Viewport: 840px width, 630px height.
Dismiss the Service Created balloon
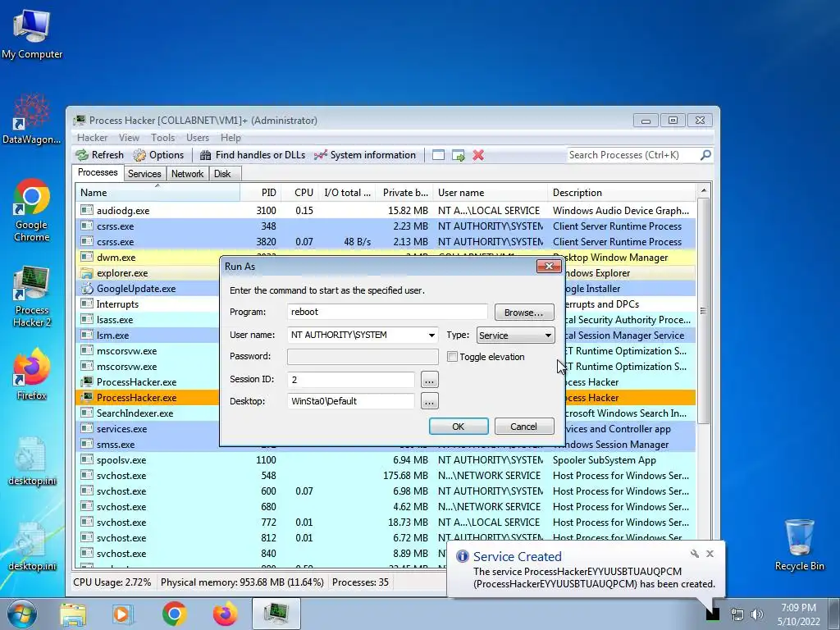coord(710,554)
